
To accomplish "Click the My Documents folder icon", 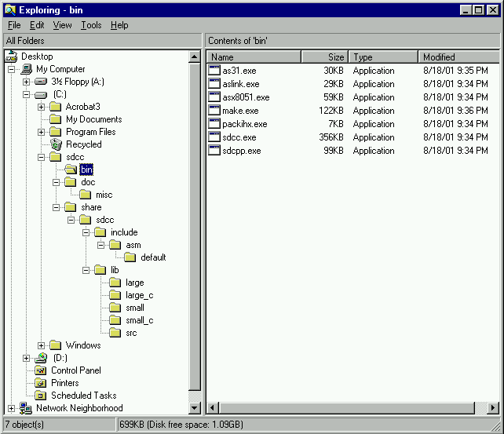I will click(x=56, y=119).
